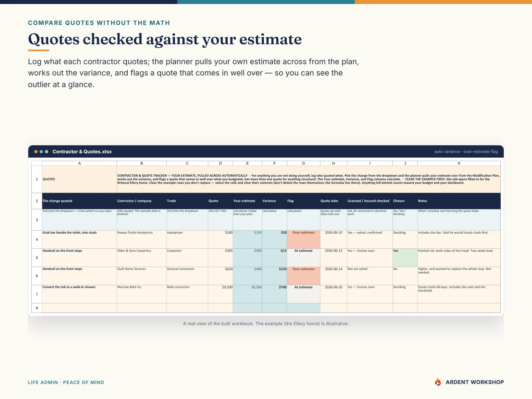532x399 pixels.
Task: Click 'No' chosen cell for Quill Home Services
Action: click(405, 276)
